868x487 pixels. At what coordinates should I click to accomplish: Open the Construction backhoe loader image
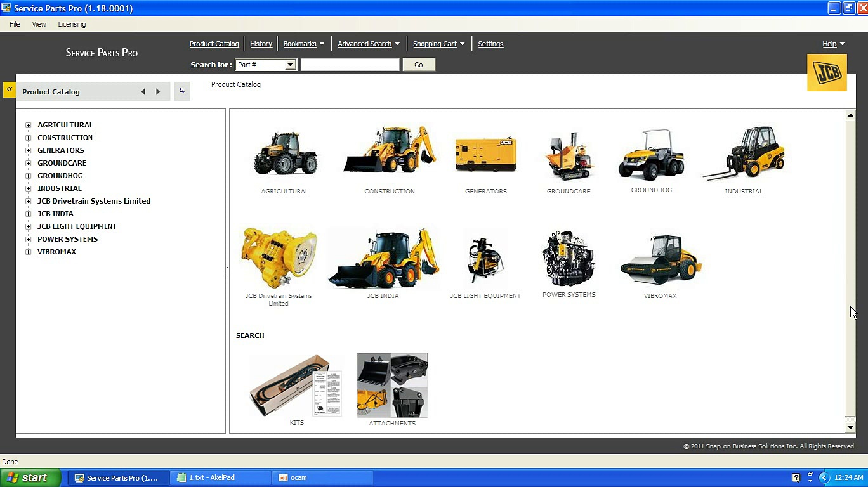(390, 150)
